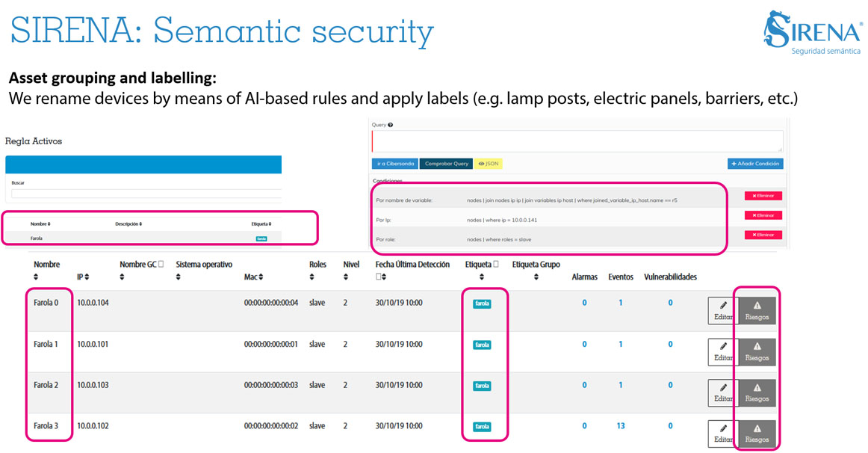
Task: Click into the Query text area
Action: pyautogui.click(x=577, y=141)
